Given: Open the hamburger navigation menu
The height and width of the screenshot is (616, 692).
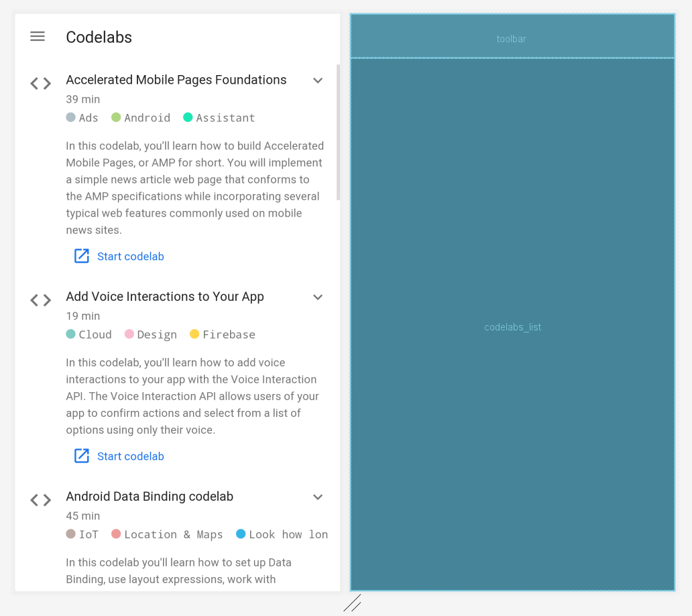Looking at the screenshot, I should [x=38, y=37].
